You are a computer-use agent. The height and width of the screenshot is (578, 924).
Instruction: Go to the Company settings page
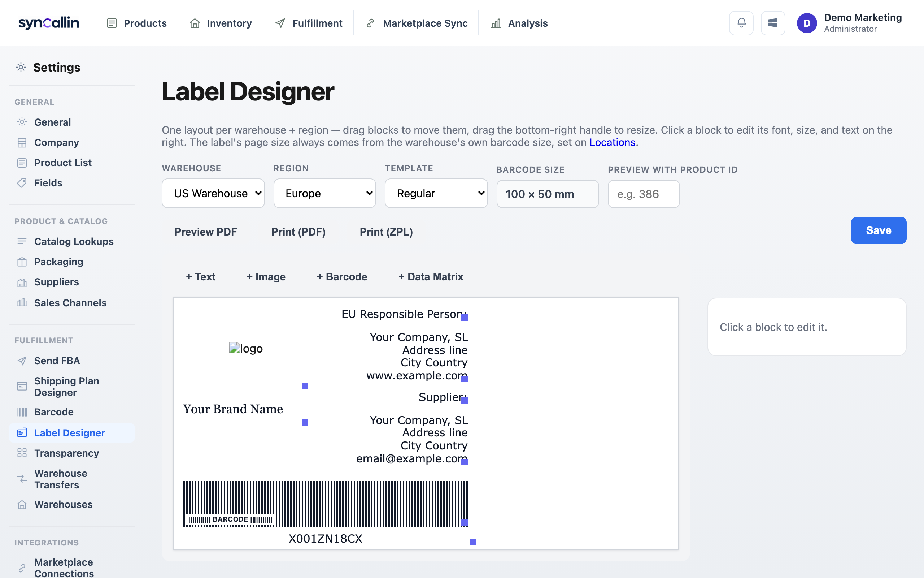click(57, 142)
